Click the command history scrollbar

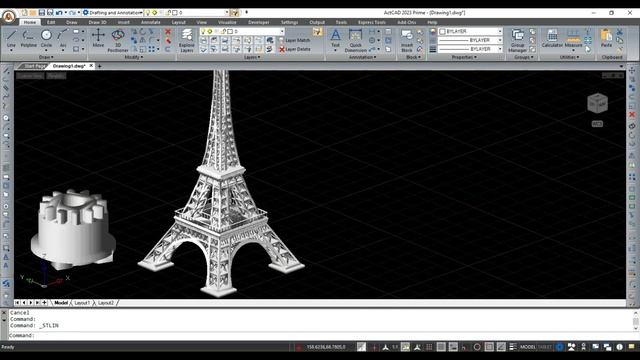click(x=636, y=322)
